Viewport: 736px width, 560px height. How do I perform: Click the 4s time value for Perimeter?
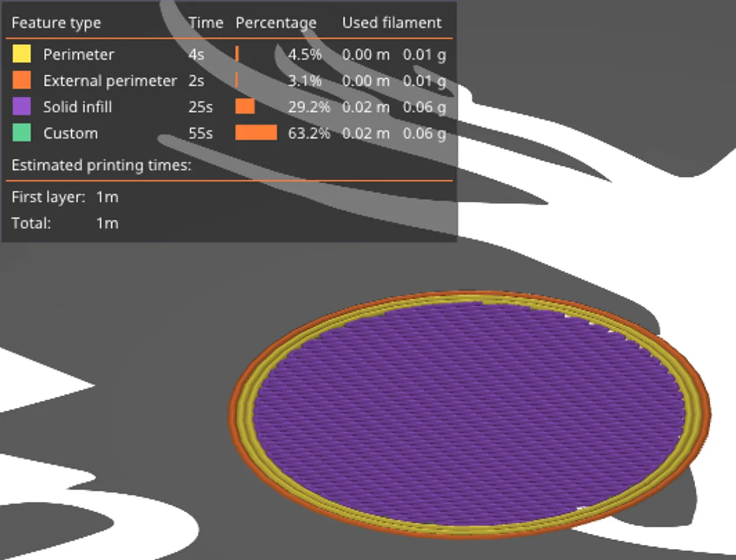coord(196,54)
